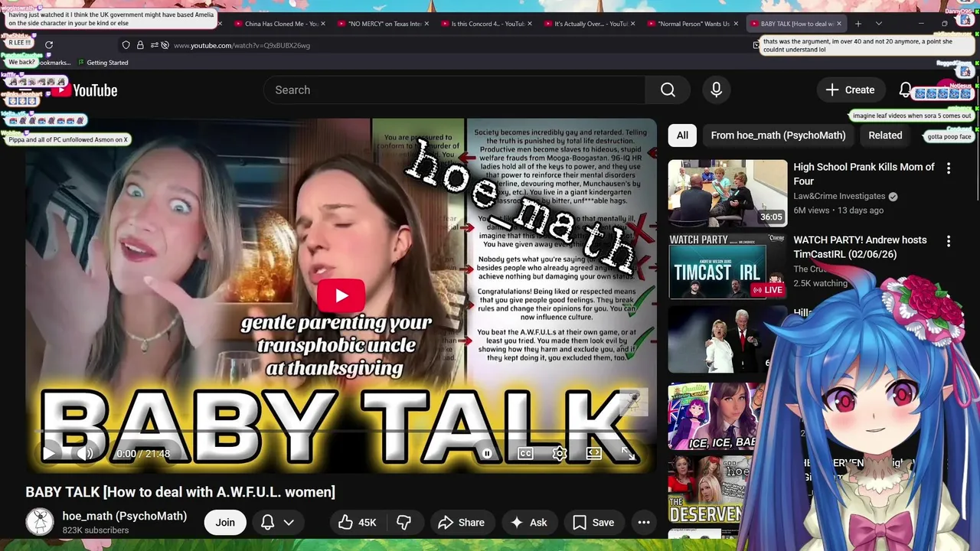980x551 pixels.
Task: Click in the YouTube Search field
Action: 455,90
